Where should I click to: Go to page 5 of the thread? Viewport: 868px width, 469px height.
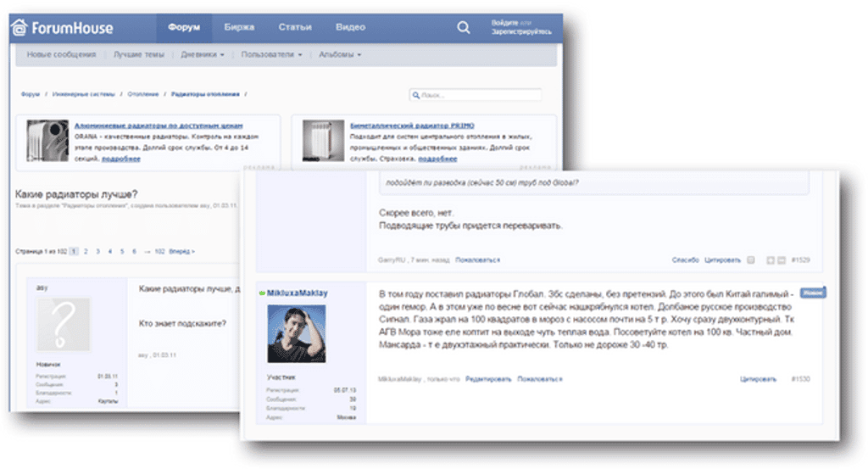coord(122,251)
